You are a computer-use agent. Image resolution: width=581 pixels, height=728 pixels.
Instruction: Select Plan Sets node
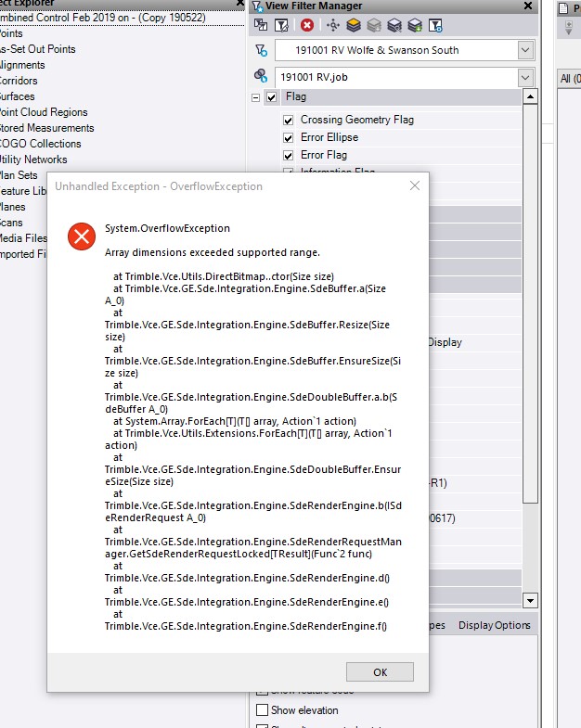tap(19, 175)
